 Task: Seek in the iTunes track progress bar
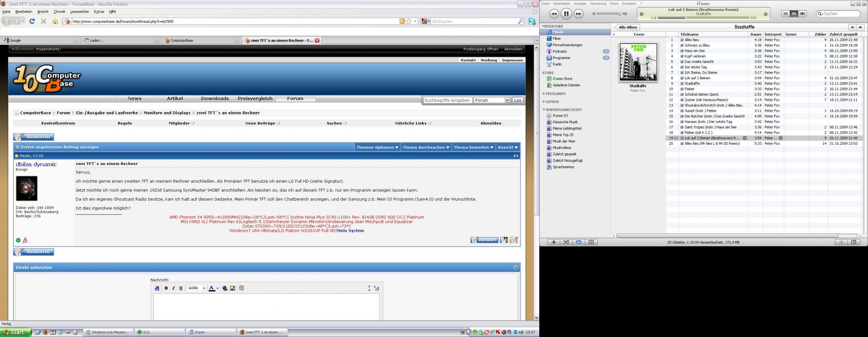(703, 18)
